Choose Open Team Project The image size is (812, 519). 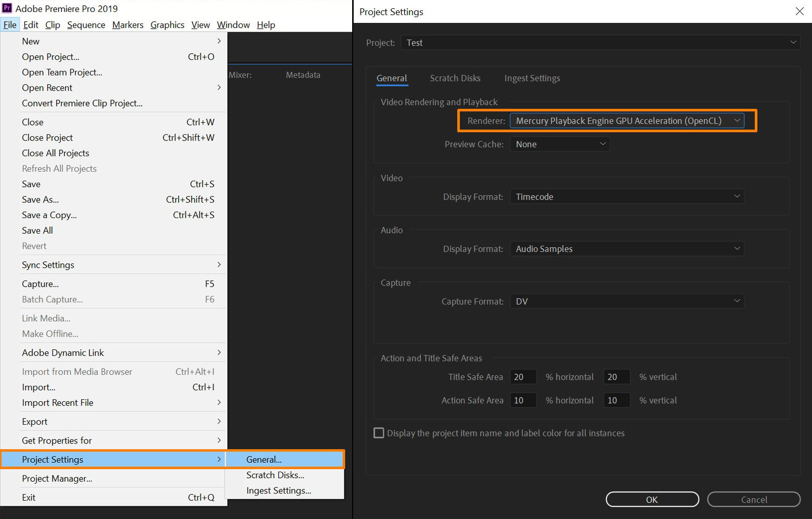pos(113,72)
